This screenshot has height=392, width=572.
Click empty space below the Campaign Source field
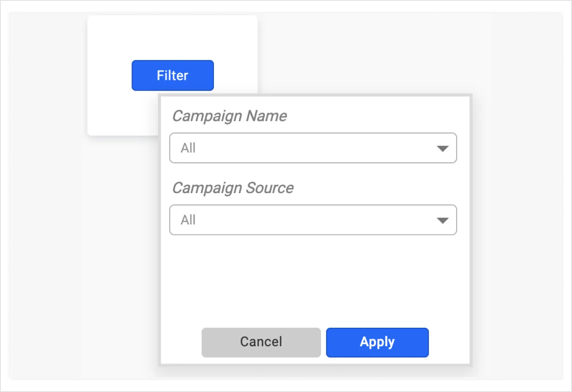315,280
